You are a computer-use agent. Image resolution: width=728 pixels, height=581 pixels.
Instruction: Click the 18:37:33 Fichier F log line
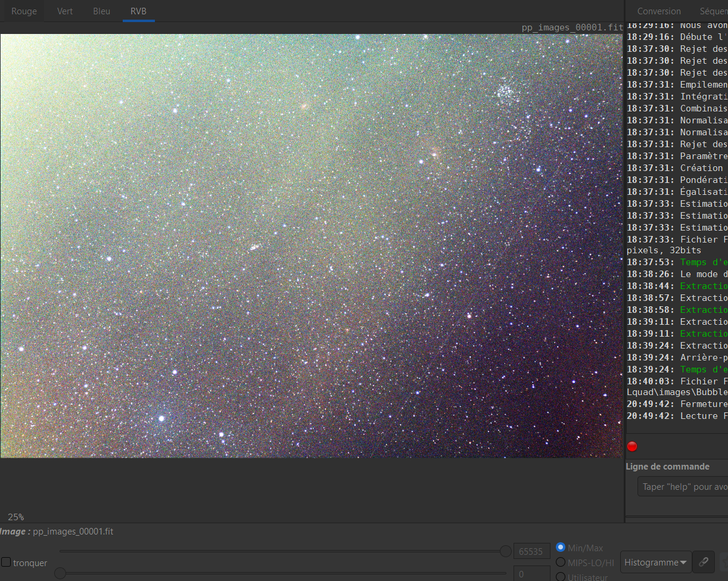point(677,240)
